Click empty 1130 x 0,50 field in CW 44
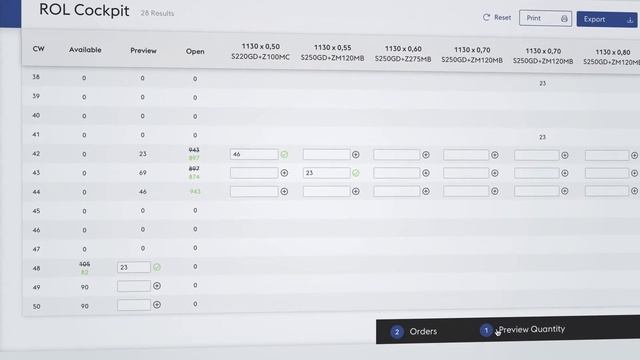Viewport: 640px width, 360px height. click(254, 191)
